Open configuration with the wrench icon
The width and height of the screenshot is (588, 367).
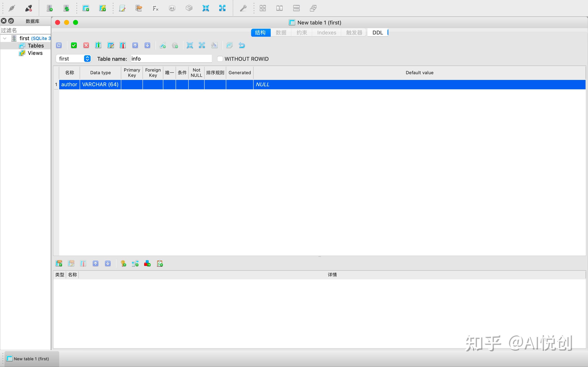click(243, 9)
